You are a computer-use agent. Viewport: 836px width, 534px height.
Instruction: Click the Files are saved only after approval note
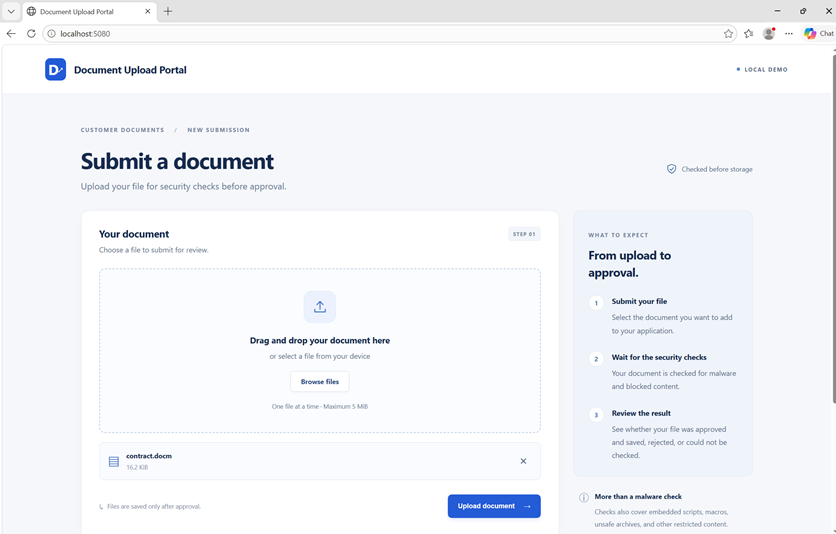point(154,506)
